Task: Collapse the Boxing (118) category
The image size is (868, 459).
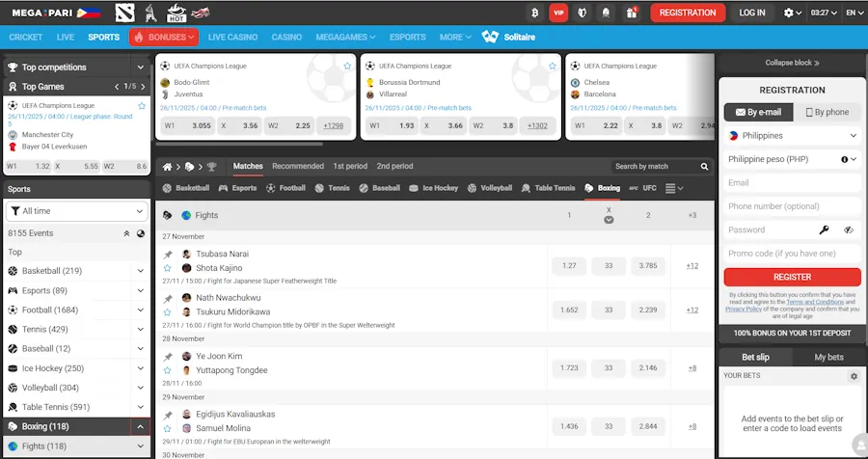Action: 140,427
